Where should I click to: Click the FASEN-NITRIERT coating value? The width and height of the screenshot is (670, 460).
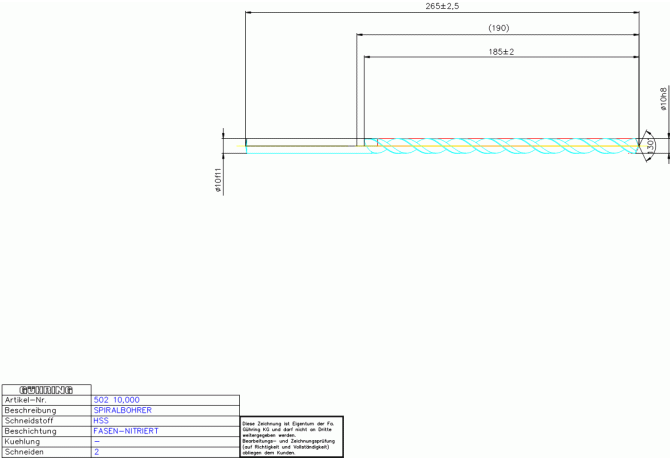[126, 431]
